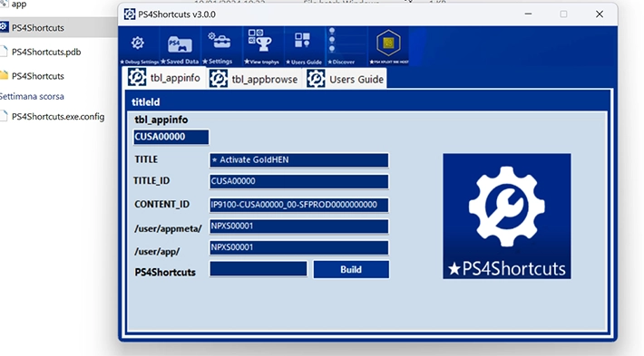Open the Saved Data toolbar icon
644x356 pixels.
180,46
